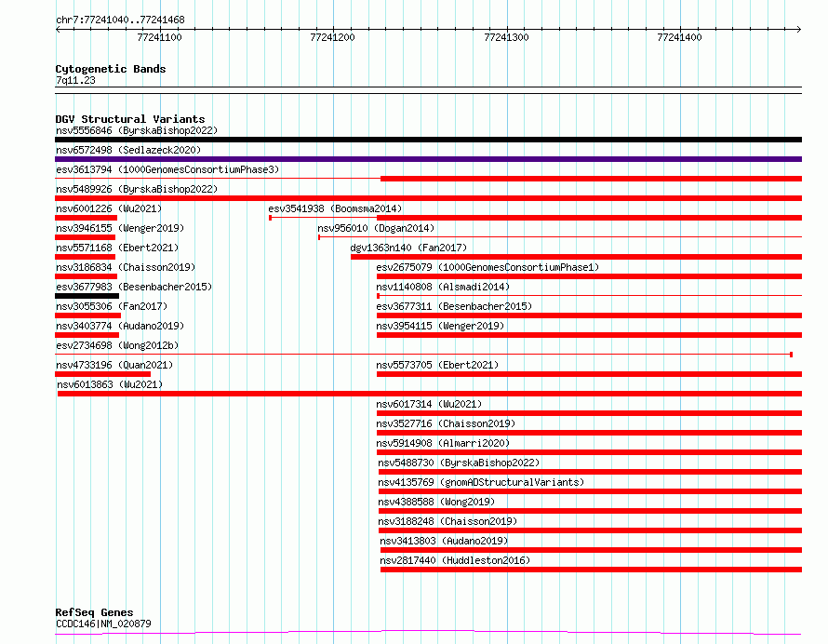Screen dimensions: 828x644
Task: Select the esv2675079 1000GenomesConsortiumPhase1 label
Action: 487,267
